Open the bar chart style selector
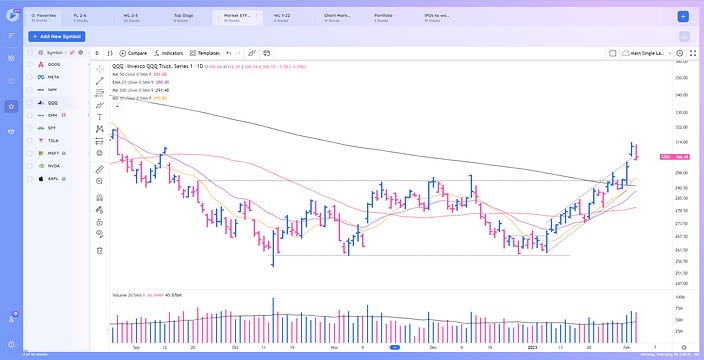The image size is (704, 360). point(110,53)
